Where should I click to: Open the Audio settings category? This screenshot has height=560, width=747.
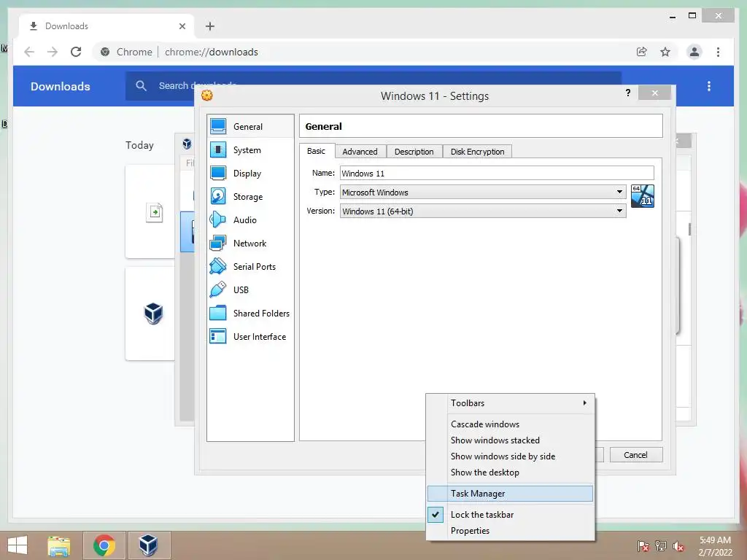click(250, 220)
